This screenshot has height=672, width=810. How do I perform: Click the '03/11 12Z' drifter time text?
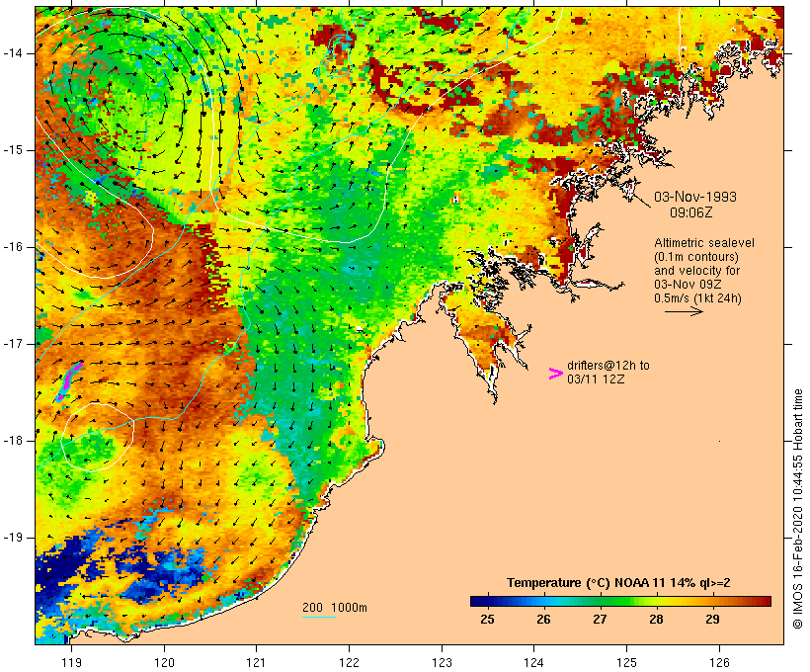[x=596, y=379]
